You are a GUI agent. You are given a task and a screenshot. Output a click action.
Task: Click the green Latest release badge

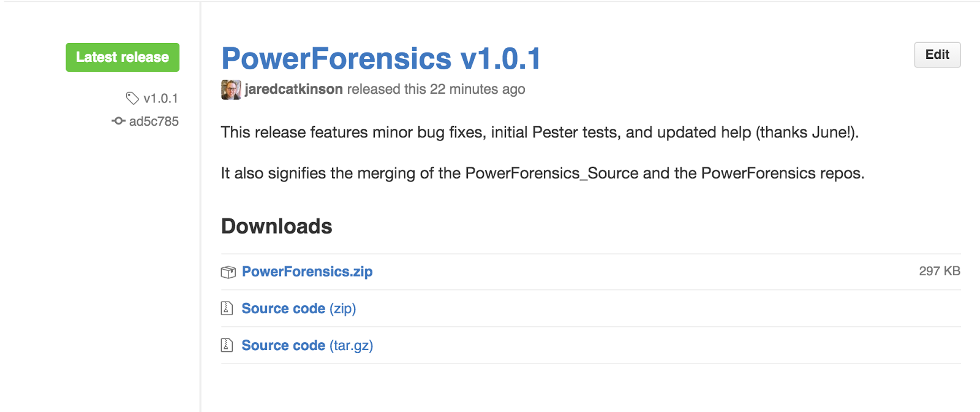tap(123, 57)
